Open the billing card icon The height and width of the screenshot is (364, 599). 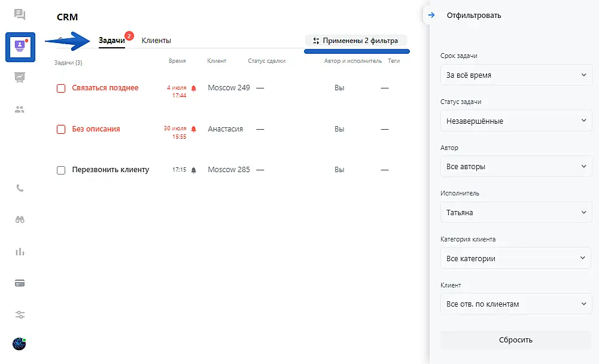click(20, 283)
